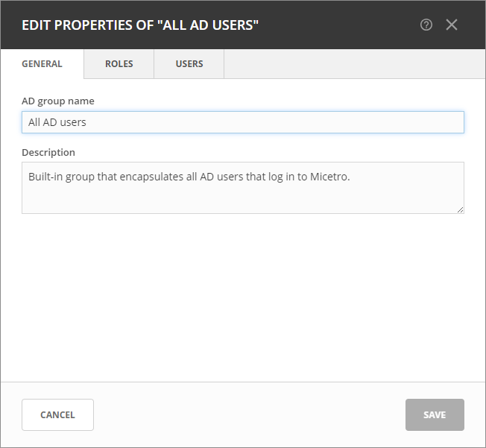Viewport: 486px width, 448px height.
Task: Place cursor on "Micetro" in the description
Action: click(x=329, y=177)
